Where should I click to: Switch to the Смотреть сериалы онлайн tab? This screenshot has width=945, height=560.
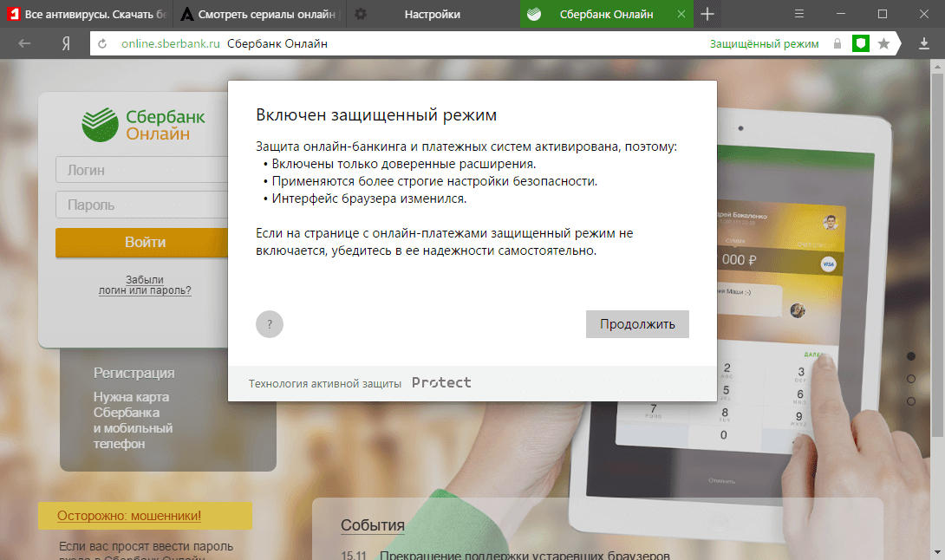coord(260,14)
